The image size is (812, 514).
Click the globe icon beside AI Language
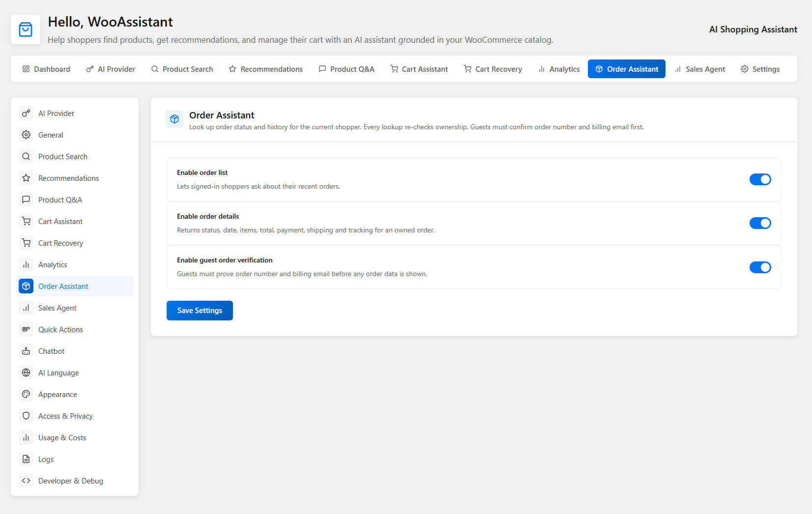pos(26,372)
